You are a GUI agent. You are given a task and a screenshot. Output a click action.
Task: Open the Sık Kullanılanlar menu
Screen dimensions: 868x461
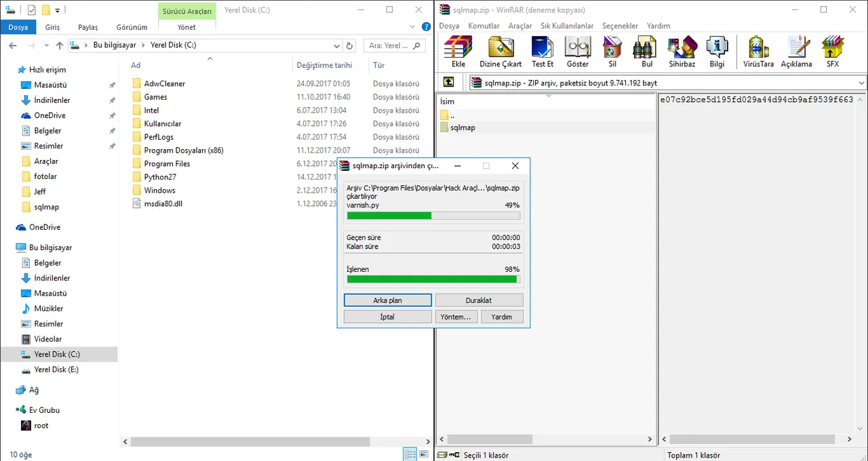pyautogui.click(x=567, y=26)
